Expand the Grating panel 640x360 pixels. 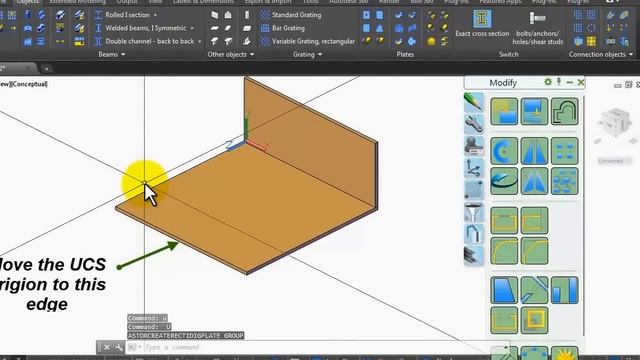click(x=307, y=54)
